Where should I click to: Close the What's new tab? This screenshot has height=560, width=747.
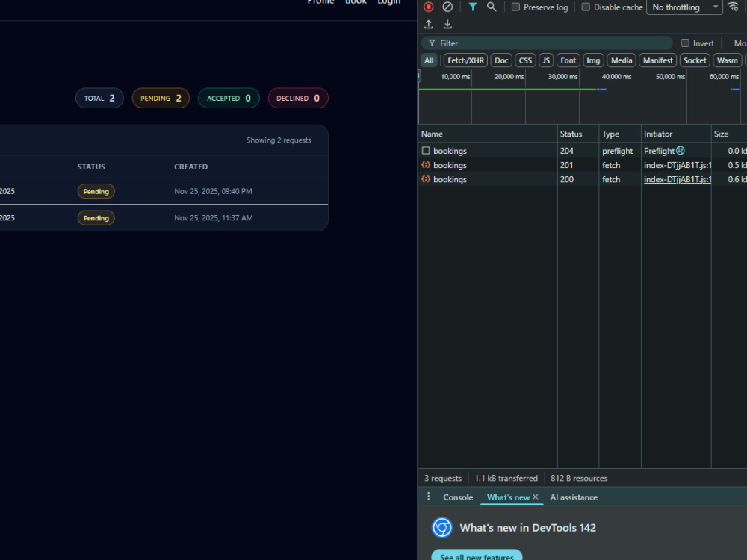point(536,497)
